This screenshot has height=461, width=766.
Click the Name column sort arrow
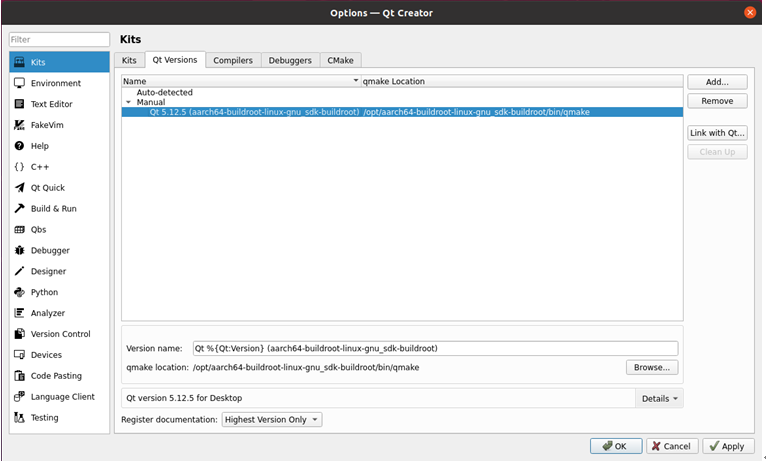click(x=356, y=81)
